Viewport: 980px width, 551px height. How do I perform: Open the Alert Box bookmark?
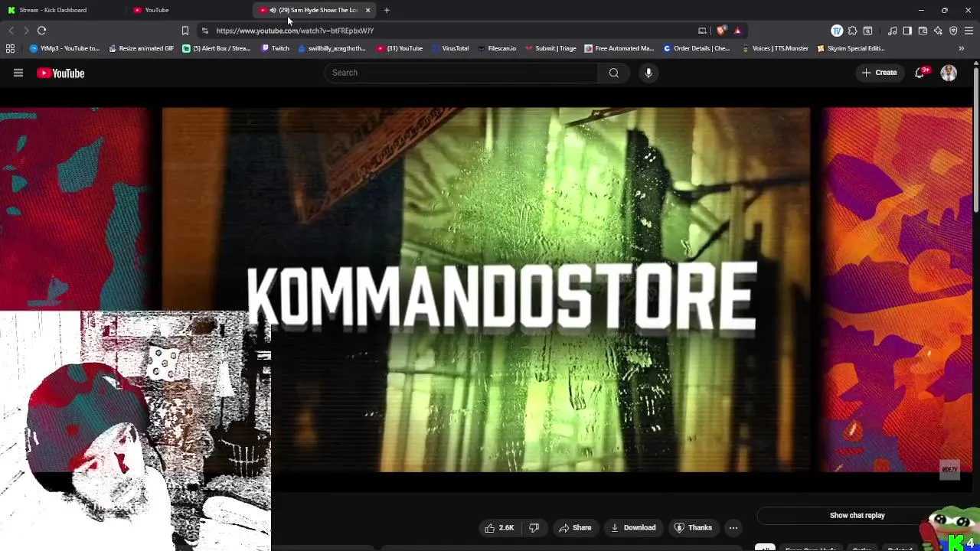coord(217,48)
